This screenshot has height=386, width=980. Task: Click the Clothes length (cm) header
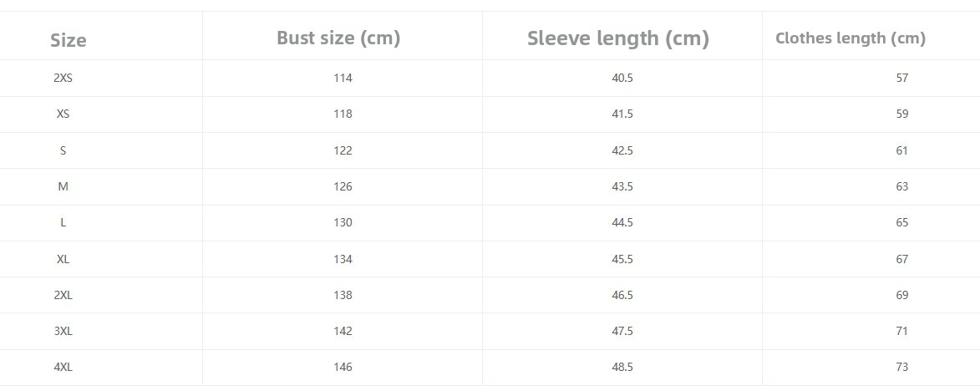[x=850, y=38]
